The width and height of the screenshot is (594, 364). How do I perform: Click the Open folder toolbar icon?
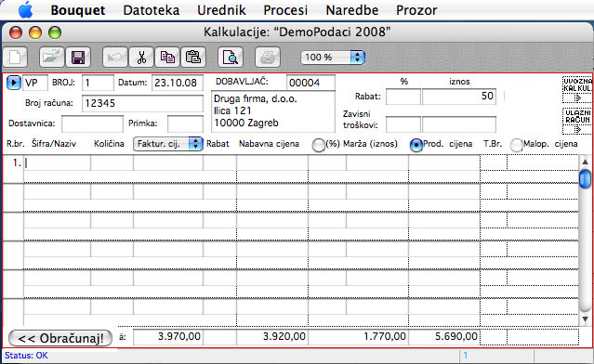point(51,58)
